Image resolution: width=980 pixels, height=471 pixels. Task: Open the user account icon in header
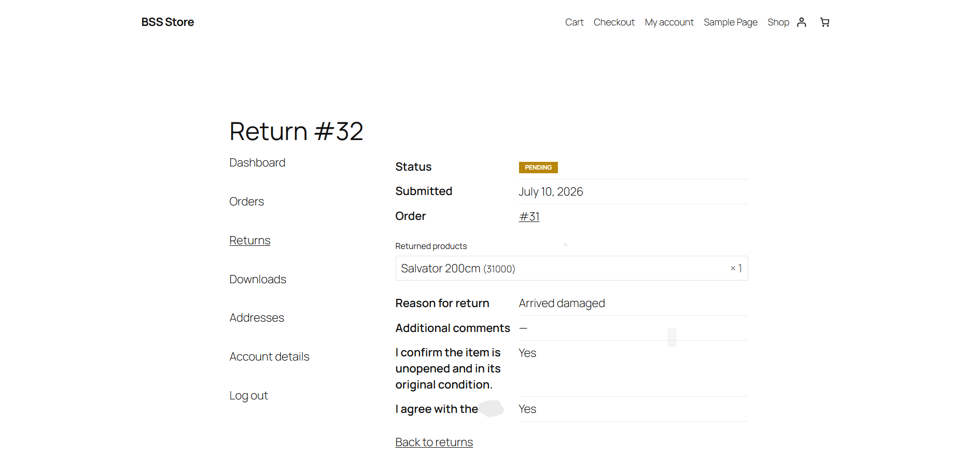(x=802, y=22)
